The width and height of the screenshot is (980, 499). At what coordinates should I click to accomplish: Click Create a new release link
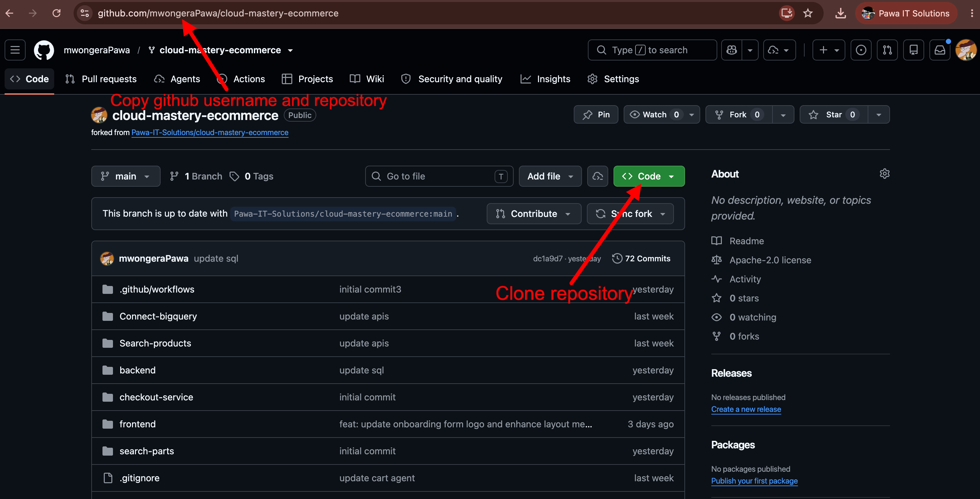point(746,409)
